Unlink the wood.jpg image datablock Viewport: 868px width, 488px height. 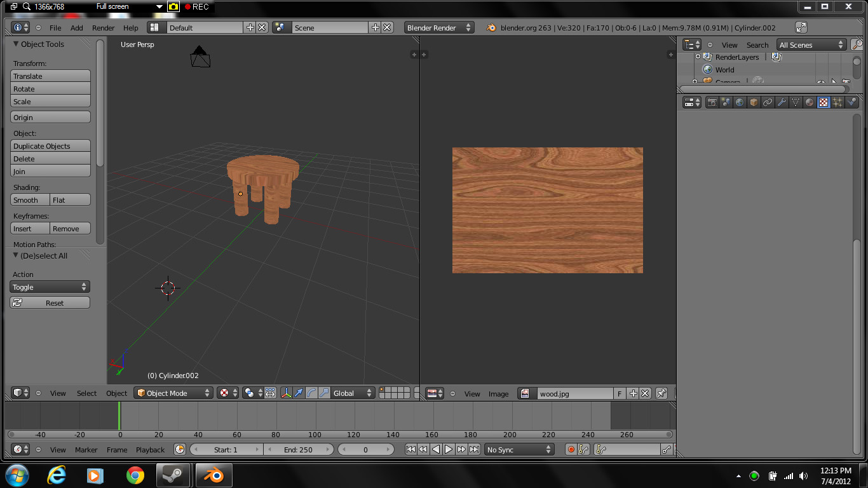(645, 393)
